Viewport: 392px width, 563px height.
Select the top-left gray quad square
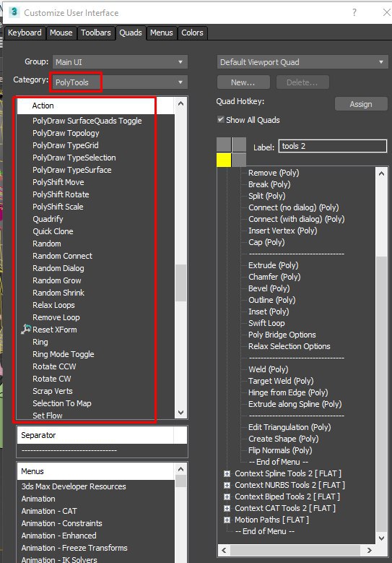[224, 145]
